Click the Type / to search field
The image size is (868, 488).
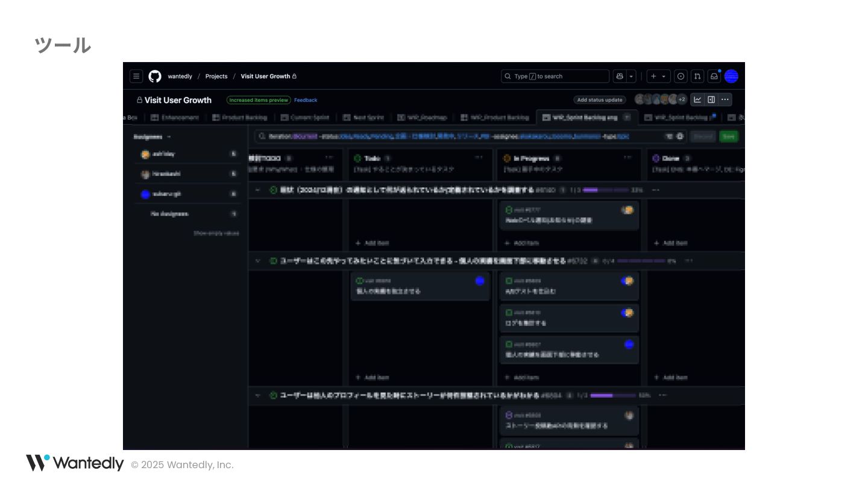(x=555, y=77)
